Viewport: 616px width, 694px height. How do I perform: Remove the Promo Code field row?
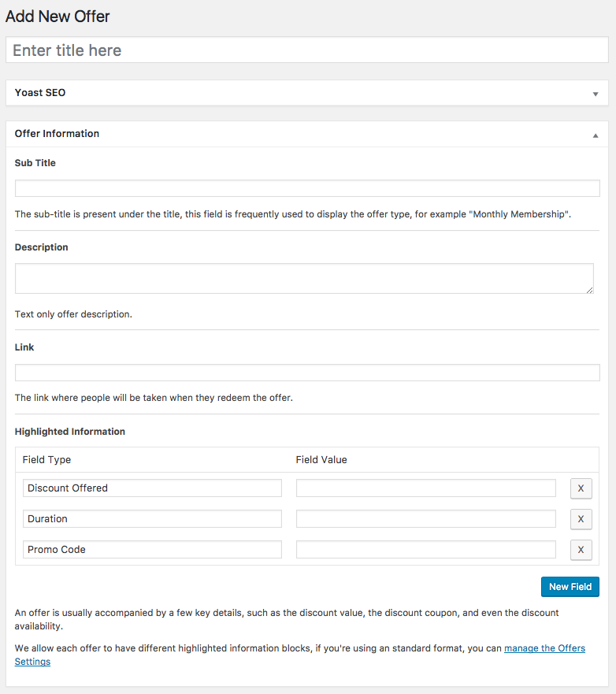point(581,550)
